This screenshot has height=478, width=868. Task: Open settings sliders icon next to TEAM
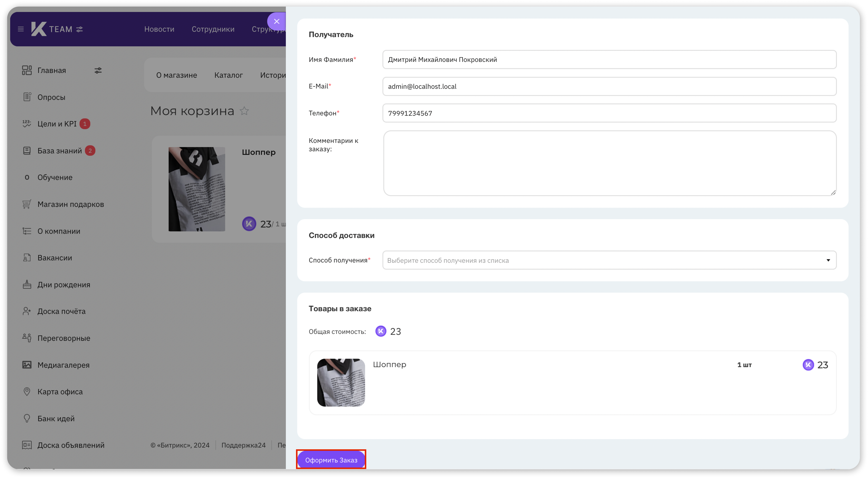pos(80,29)
